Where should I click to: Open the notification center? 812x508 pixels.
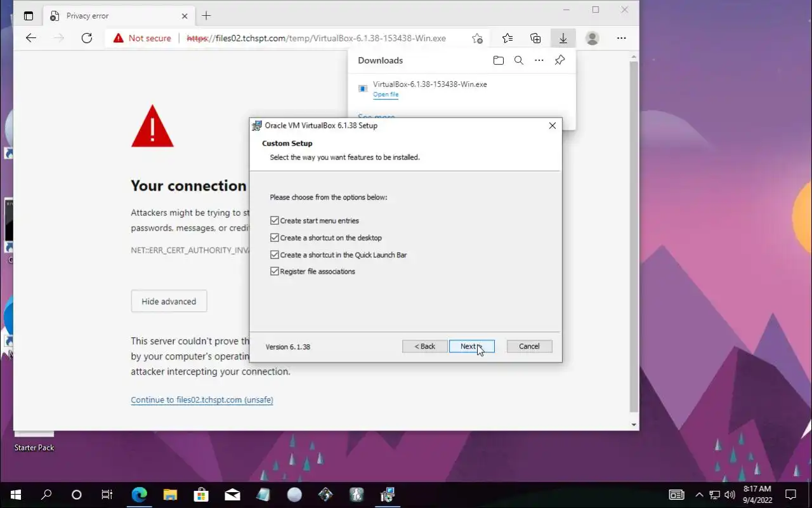pyautogui.click(x=791, y=495)
